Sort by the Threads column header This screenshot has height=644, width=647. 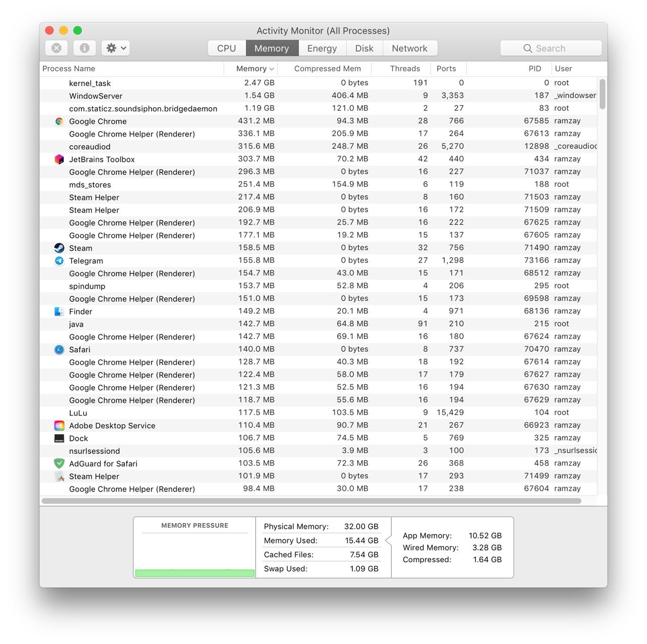pyautogui.click(x=401, y=69)
